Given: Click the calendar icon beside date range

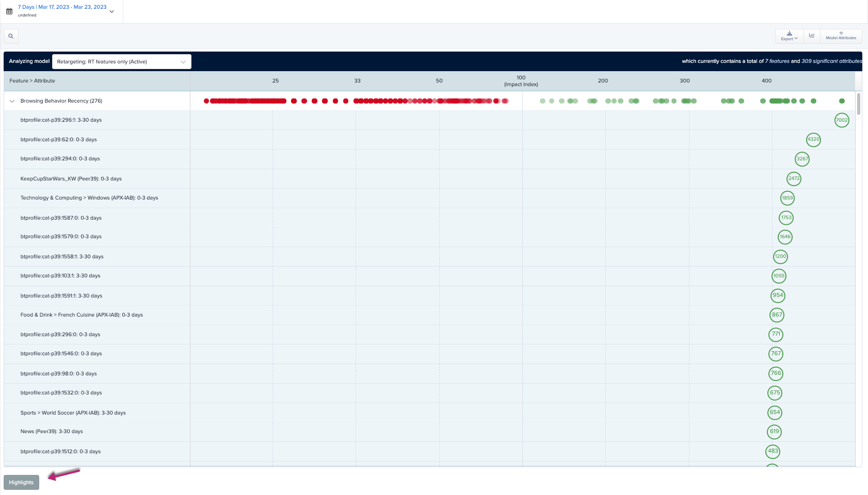Looking at the screenshot, I should click(x=9, y=11).
